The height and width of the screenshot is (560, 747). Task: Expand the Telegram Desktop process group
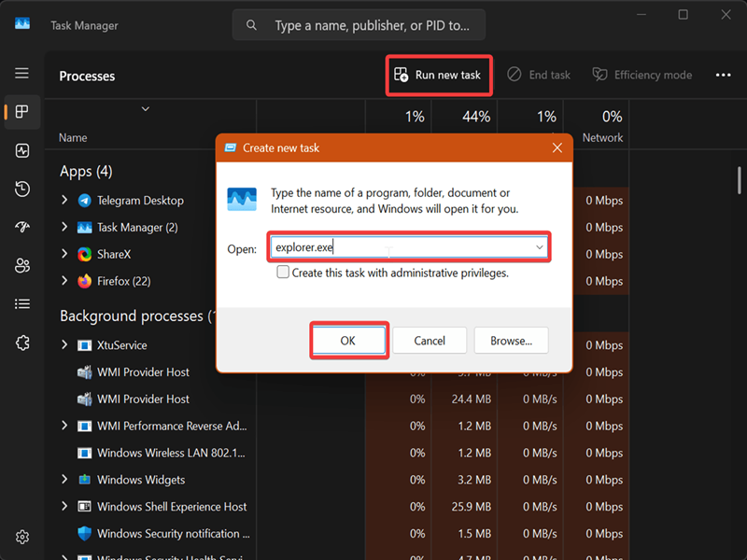point(64,200)
